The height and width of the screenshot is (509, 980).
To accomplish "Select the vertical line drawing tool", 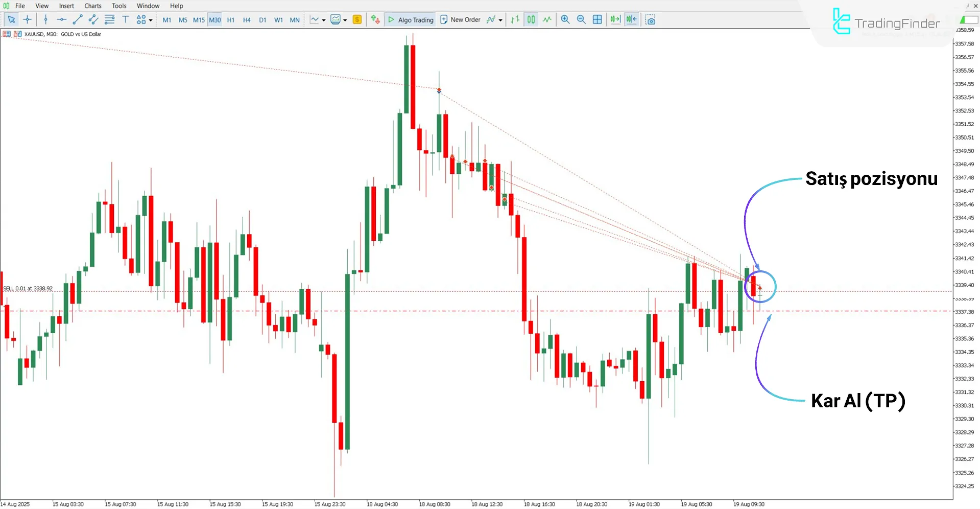I will click(46, 19).
